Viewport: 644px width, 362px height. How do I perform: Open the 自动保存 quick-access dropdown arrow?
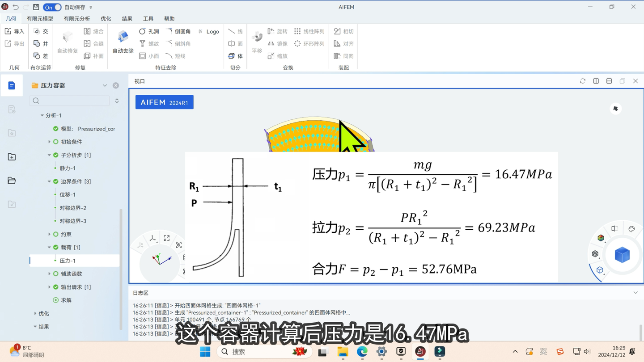[91, 8]
